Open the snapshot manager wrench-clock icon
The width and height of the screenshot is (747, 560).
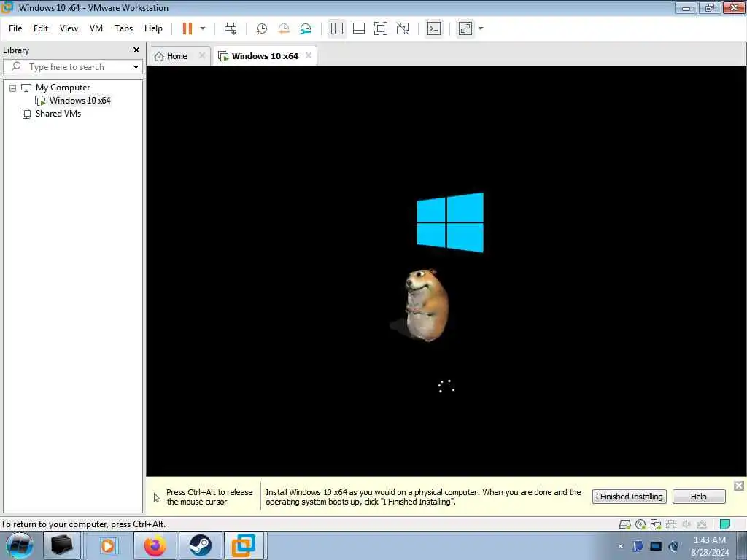(x=306, y=28)
